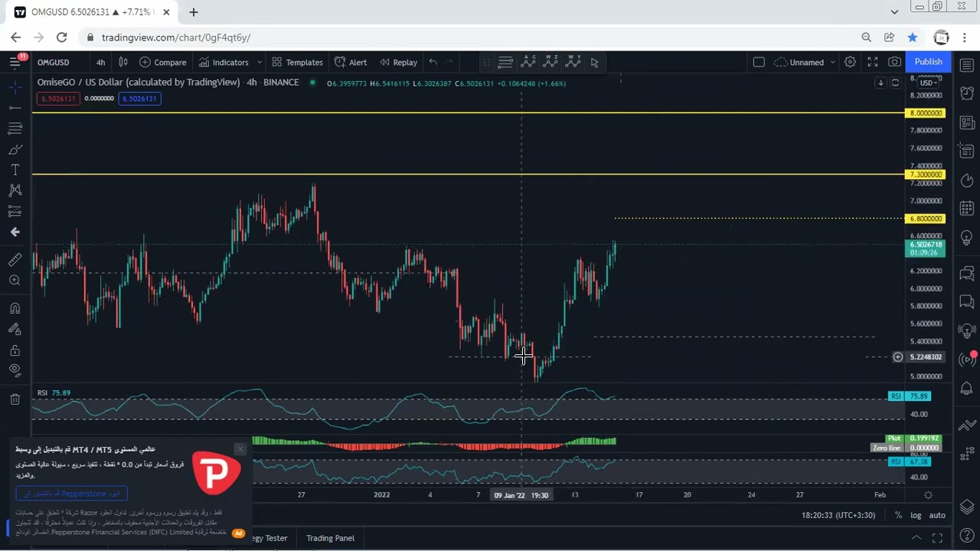Viewport: 980px width, 551px height.
Task: Open the 4h timeframe selector
Action: pos(100,62)
